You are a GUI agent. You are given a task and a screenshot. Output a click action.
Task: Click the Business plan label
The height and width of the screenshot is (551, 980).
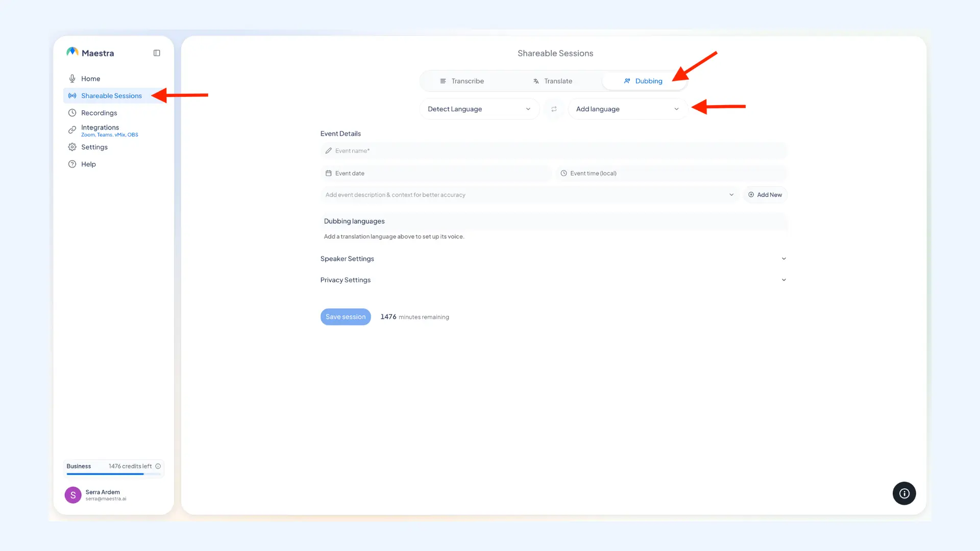(x=79, y=466)
